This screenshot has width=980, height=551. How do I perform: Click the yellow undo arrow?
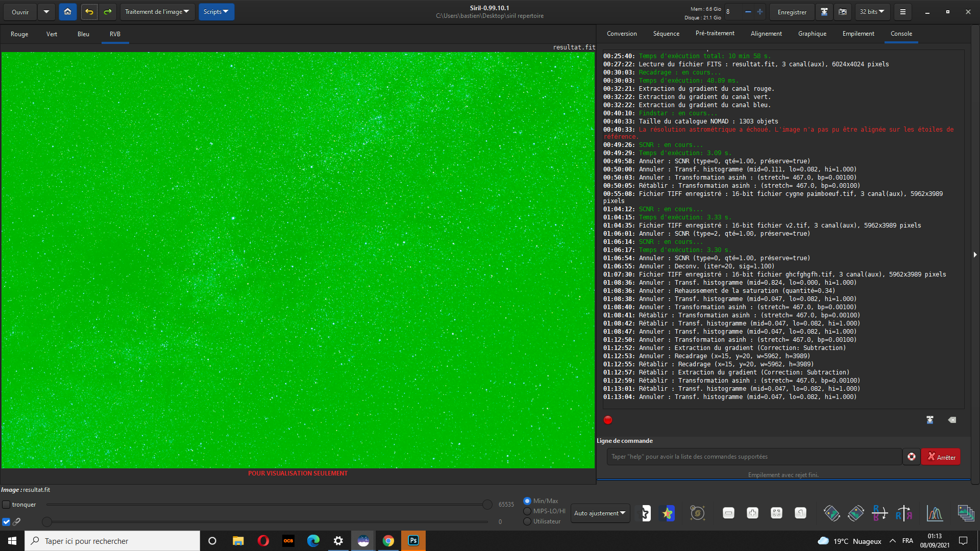89,12
